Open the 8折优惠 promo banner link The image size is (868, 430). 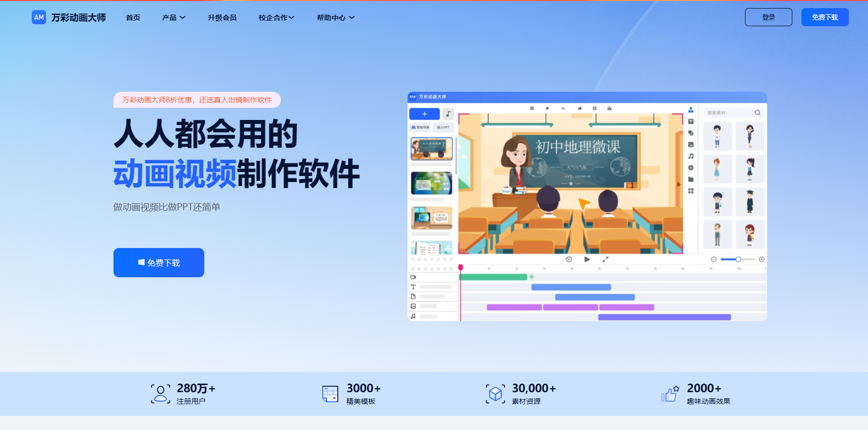tap(197, 100)
